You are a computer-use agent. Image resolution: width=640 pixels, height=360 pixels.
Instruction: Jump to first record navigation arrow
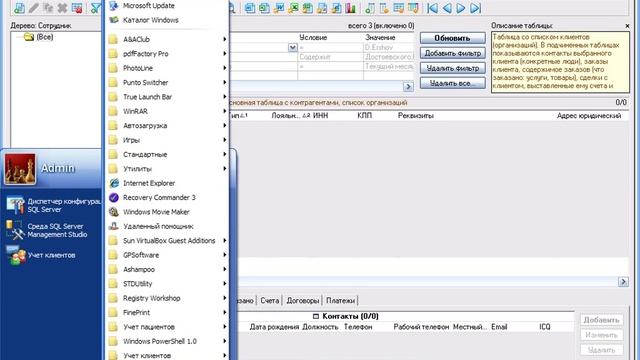(433, 8)
